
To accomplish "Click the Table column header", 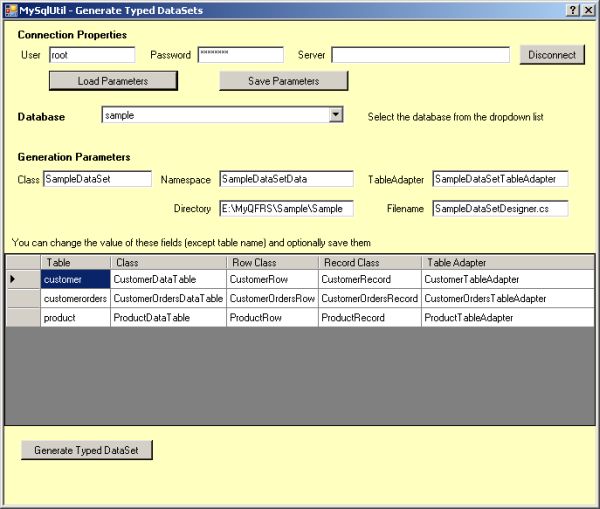I will pos(75,263).
